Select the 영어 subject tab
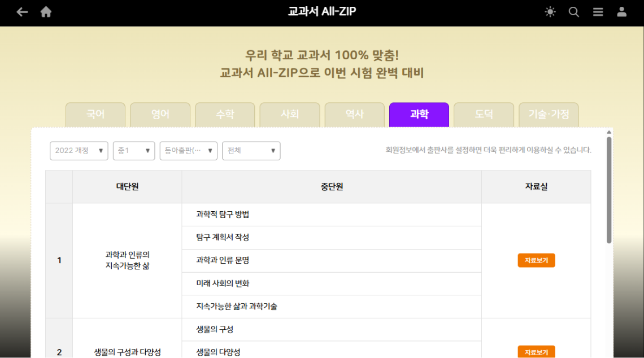This screenshot has height=358, width=644. pos(160,113)
